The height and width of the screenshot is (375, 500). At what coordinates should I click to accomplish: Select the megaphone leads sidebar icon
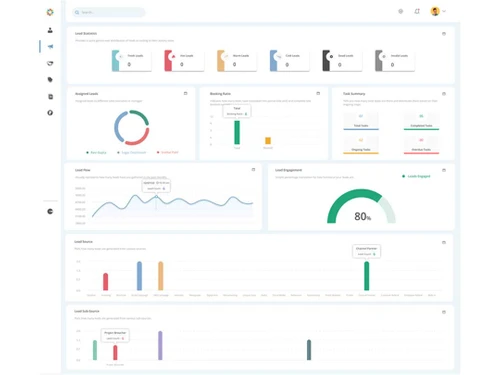pyautogui.click(x=50, y=47)
